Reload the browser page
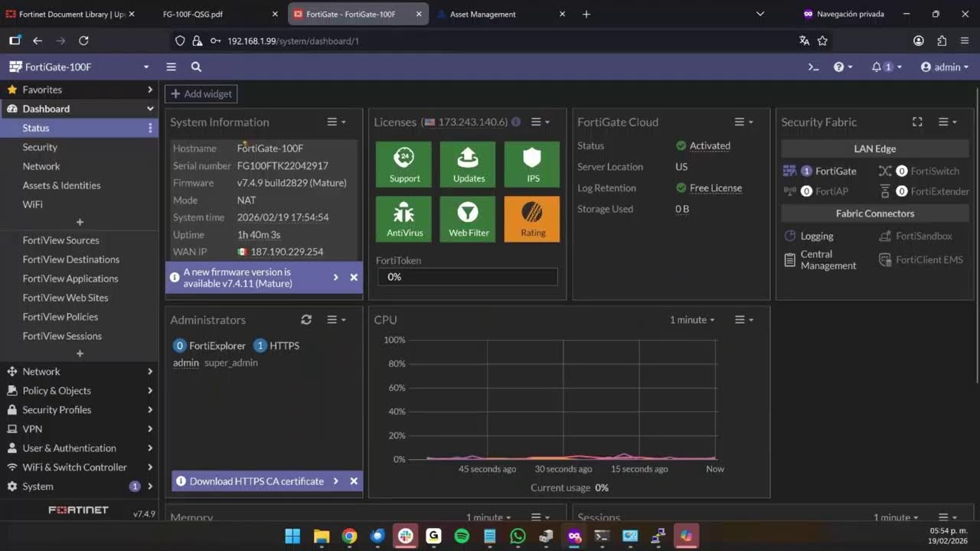The image size is (980, 551). coord(83,41)
